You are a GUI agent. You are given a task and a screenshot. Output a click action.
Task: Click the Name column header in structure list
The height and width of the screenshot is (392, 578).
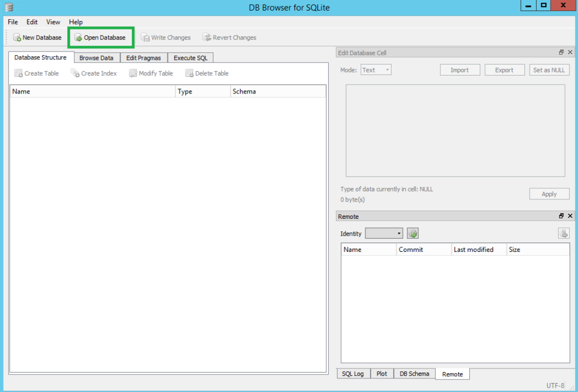coord(92,91)
